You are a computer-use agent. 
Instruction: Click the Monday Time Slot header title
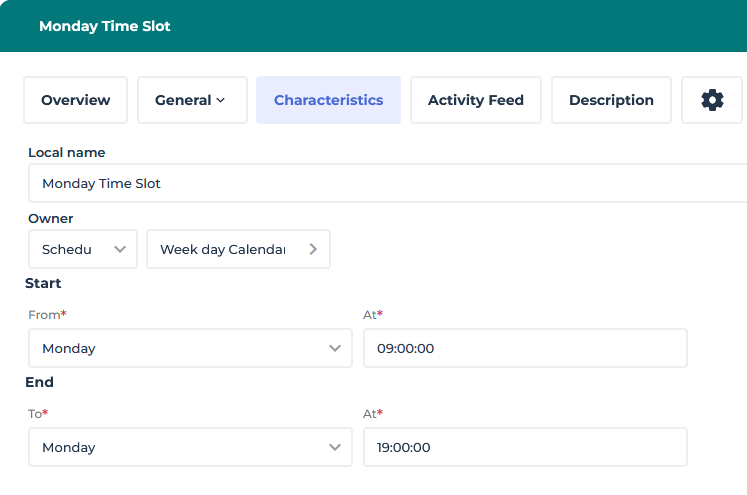(x=105, y=26)
